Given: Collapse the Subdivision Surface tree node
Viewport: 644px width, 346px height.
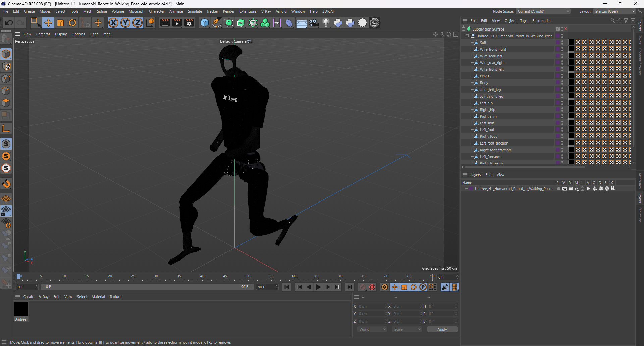Looking at the screenshot, I should pyautogui.click(x=463, y=29).
